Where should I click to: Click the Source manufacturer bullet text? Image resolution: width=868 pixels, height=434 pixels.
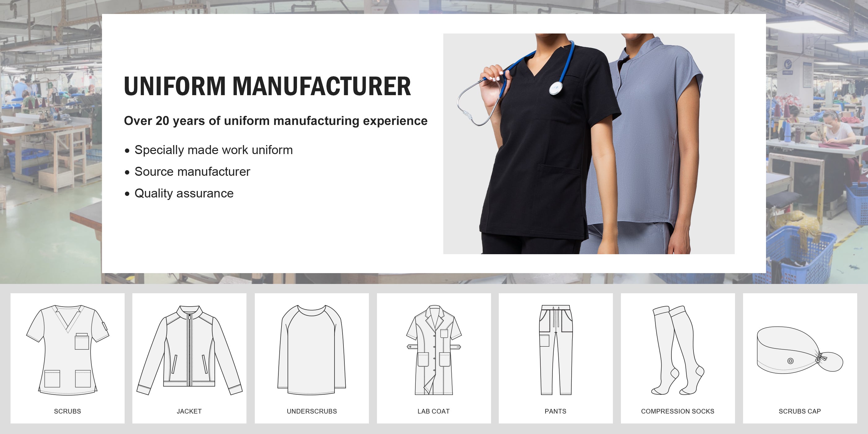pos(192,172)
